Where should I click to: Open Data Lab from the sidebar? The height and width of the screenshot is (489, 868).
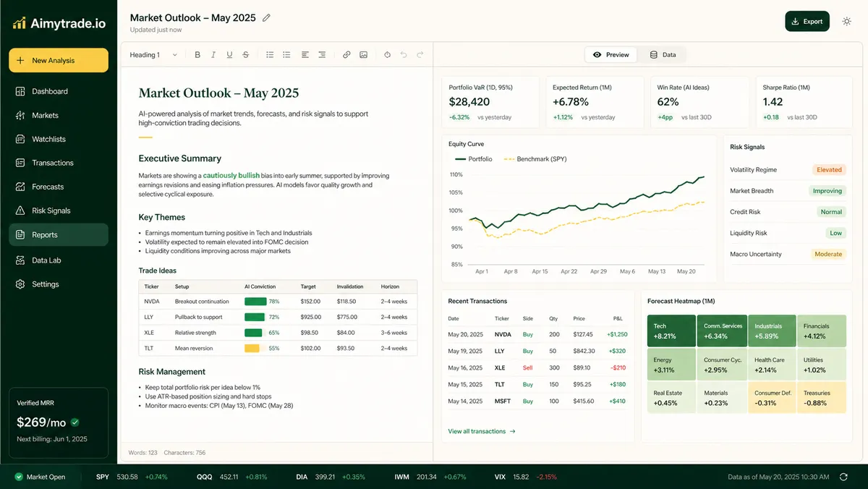tap(59, 260)
